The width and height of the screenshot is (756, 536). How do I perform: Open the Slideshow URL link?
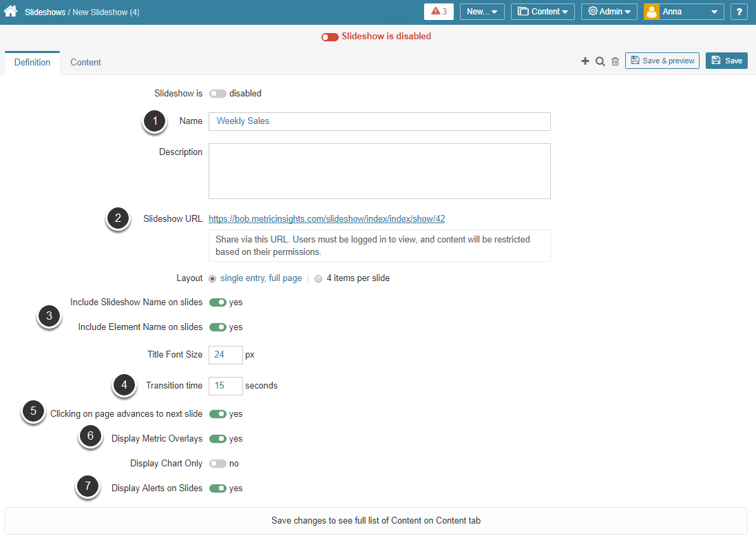[326, 219]
